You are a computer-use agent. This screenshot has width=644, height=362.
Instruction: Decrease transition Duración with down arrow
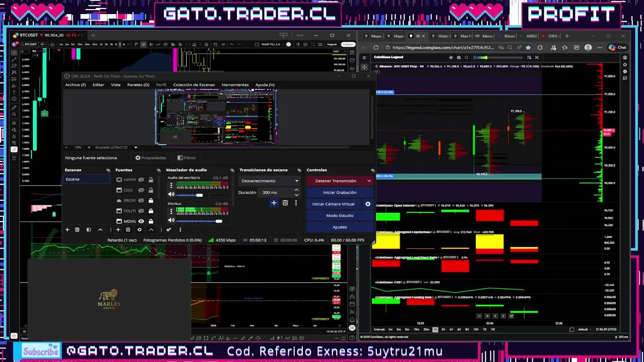coord(296,195)
